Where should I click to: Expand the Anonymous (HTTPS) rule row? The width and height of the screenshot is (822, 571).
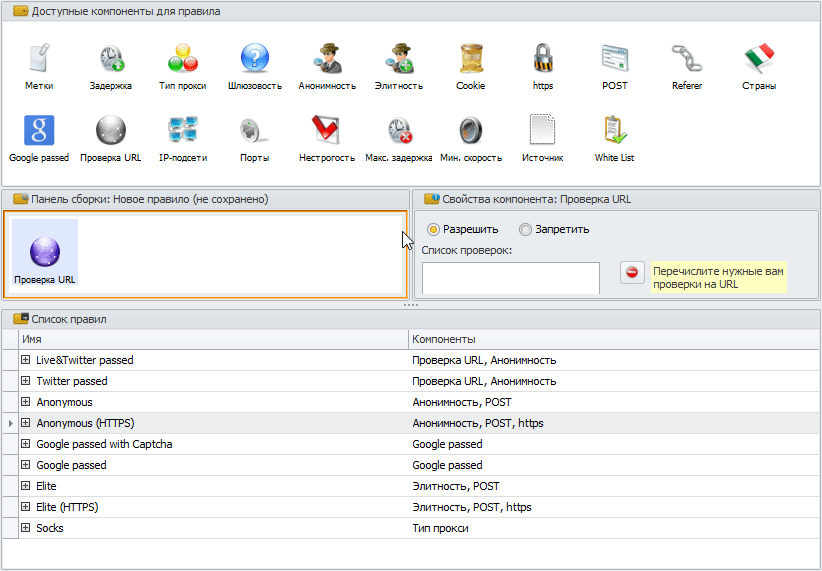(26, 423)
